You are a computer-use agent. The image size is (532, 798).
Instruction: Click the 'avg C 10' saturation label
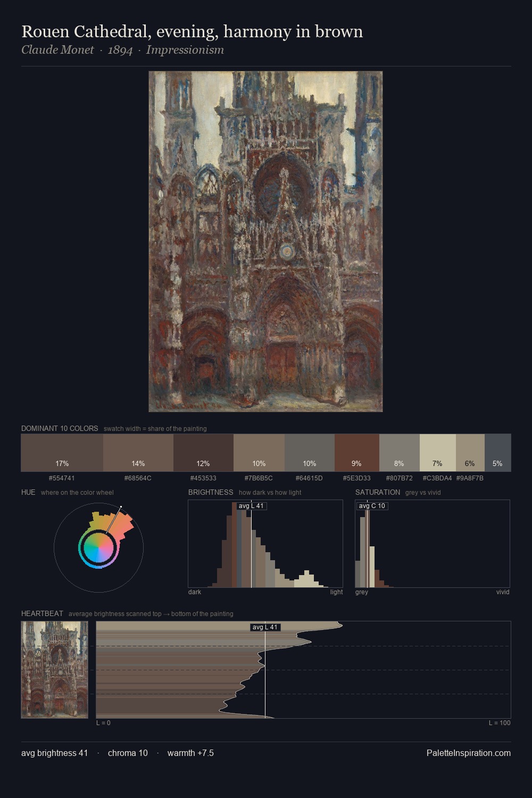coord(372,506)
